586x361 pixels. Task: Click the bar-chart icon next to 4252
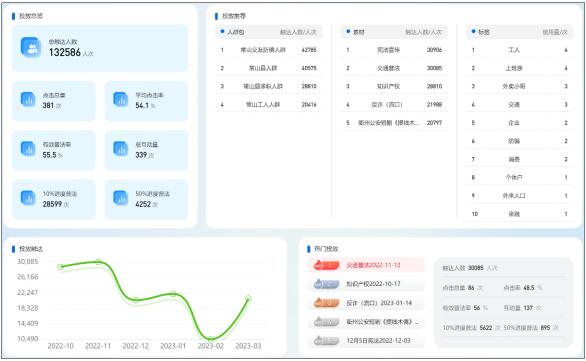click(x=120, y=198)
